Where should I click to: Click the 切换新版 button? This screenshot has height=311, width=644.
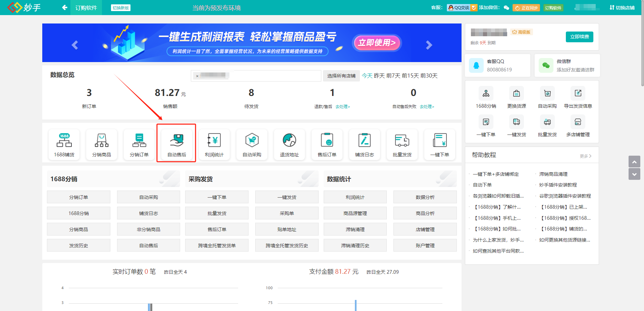(x=121, y=8)
